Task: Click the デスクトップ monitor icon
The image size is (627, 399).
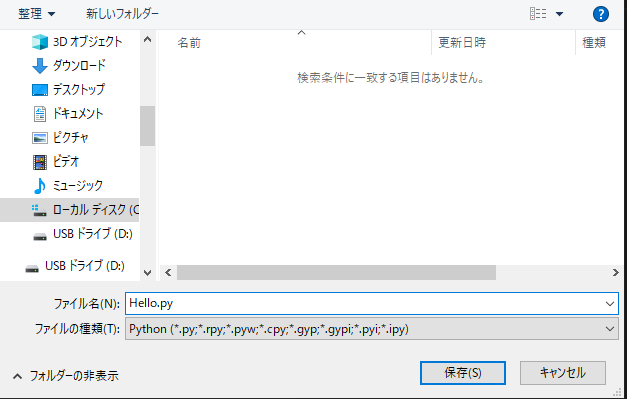Action: coord(40,90)
